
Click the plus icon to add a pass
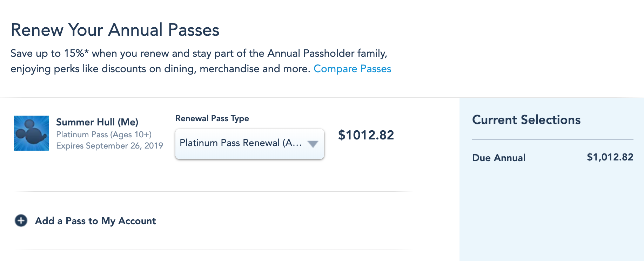tap(21, 221)
